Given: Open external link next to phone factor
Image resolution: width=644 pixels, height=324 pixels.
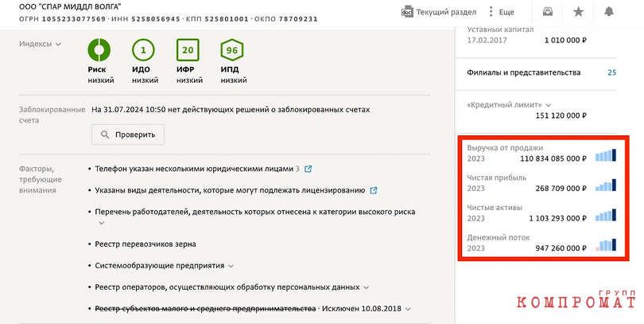Looking at the screenshot, I should pyautogui.click(x=308, y=169).
